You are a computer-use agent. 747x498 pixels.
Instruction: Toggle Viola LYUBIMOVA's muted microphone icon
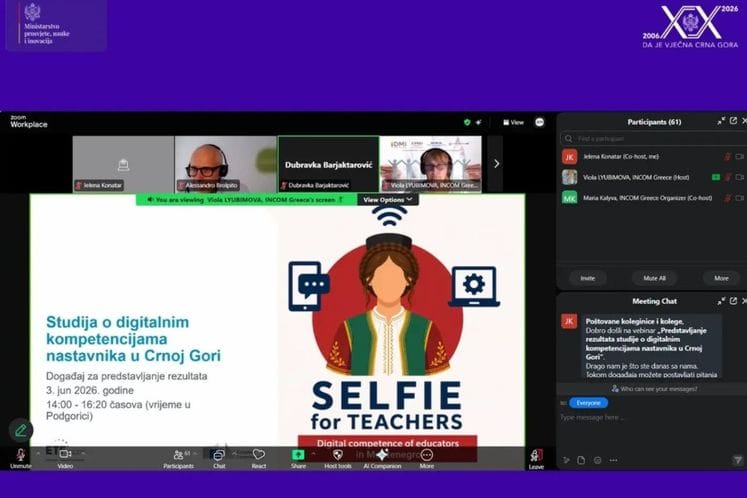[727, 177]
